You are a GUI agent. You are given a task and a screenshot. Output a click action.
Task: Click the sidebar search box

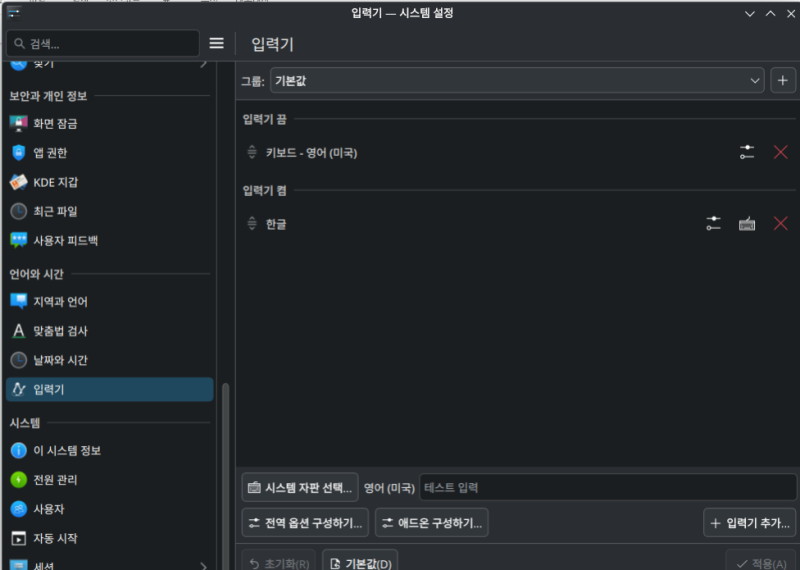103,44
